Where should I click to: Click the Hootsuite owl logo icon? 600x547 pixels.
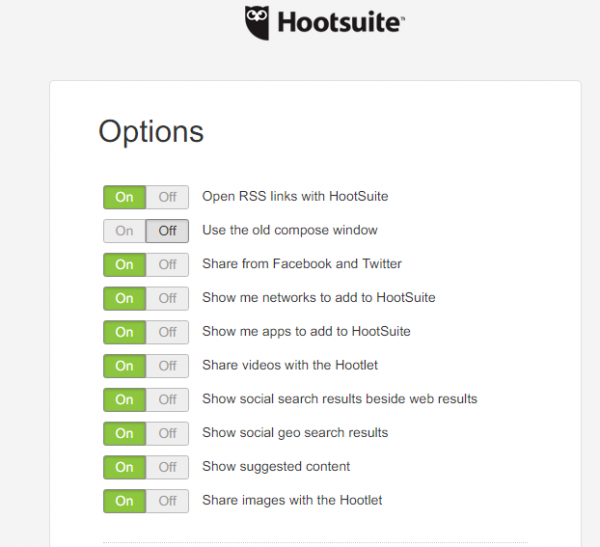click(x=258, y=23)
